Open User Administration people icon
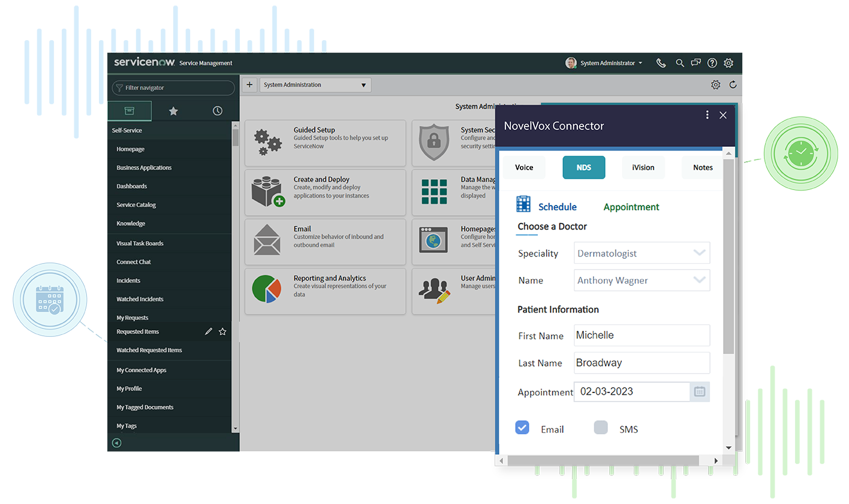Screen dimensions: 849x504 [434, 291]
